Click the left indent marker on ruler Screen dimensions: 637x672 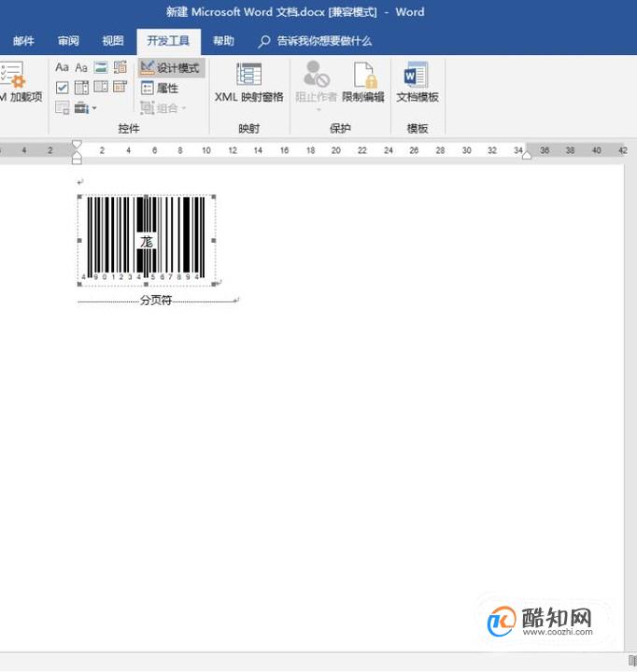click(x=77, y=160)
